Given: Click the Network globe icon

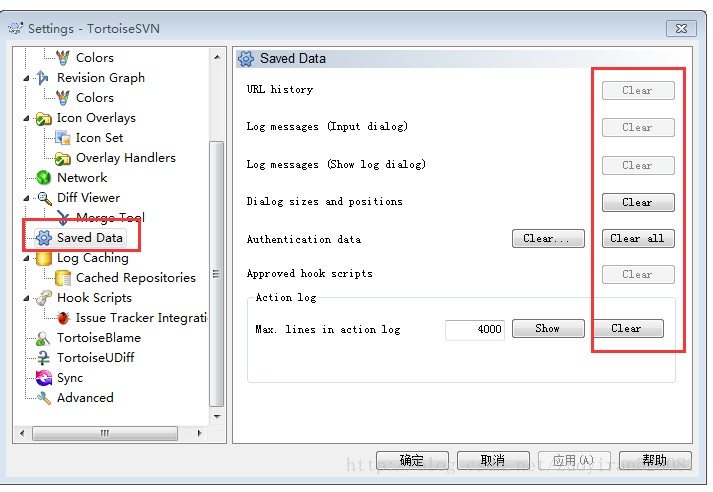Looking at the screenshot, I should point(44,177).
